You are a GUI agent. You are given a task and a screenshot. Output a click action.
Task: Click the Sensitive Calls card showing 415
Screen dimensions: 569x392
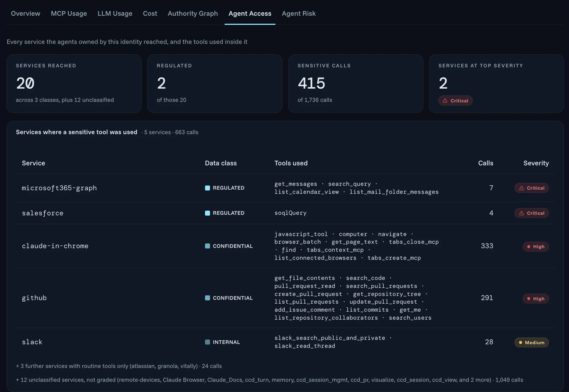(356, 84)
